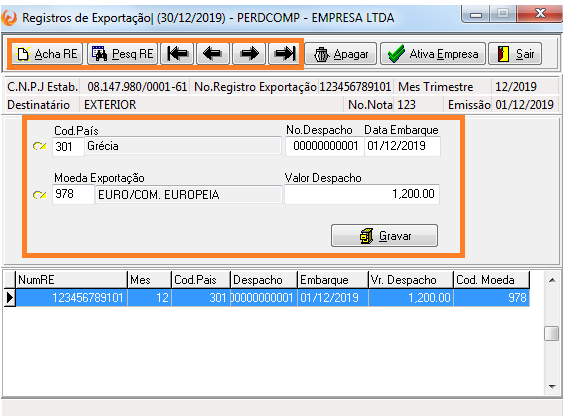Click the Emissão date 01/12/2019

tap(525, 105)
